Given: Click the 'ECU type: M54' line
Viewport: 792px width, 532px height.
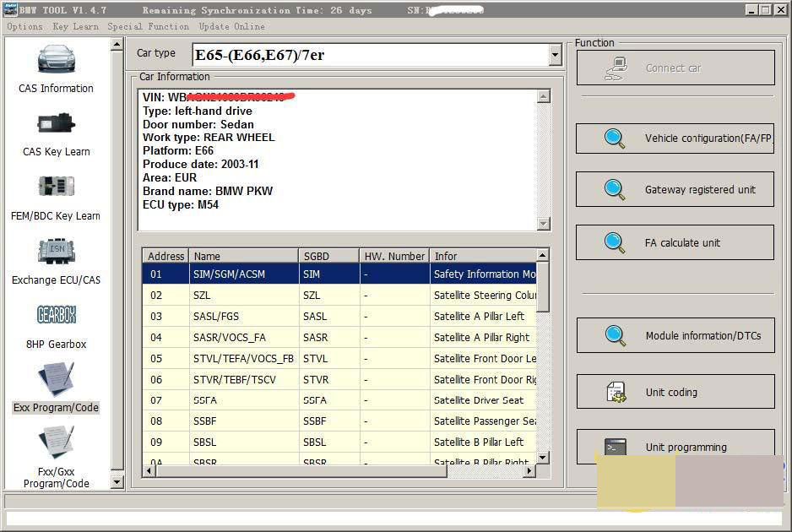Looking at the screenshot, I should tap(181, 204).
